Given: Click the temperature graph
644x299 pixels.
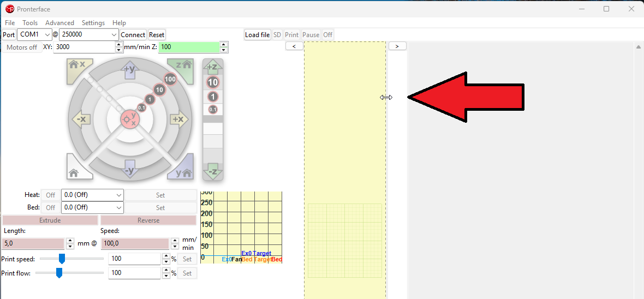Looking at the screenshot, I should [x=241, y=227].
